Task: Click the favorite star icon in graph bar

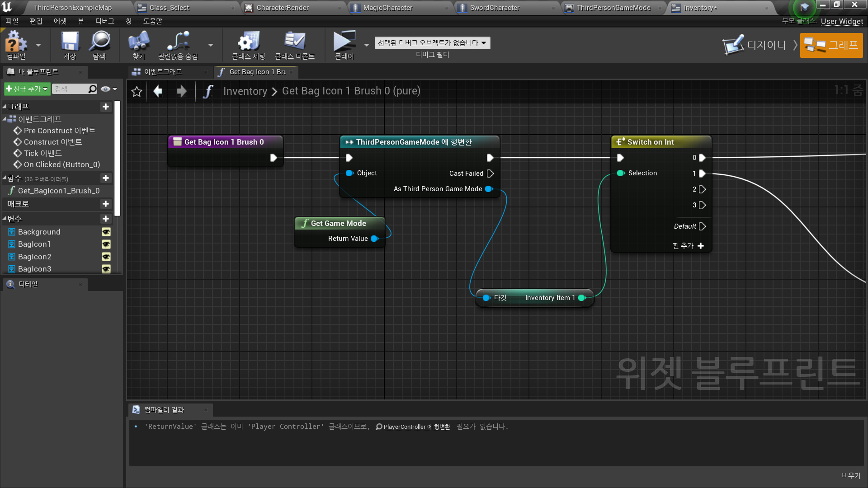Action: [137, 92]
